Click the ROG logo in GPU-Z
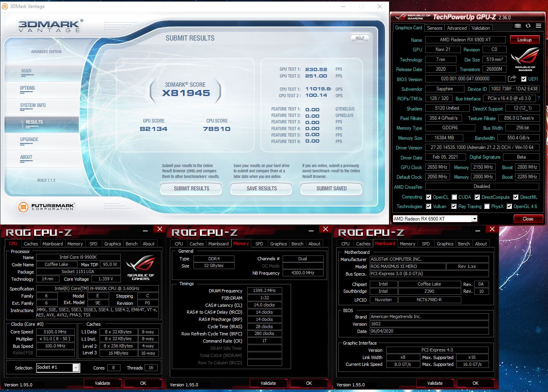548x392 pixels. (x=525, y=59)
